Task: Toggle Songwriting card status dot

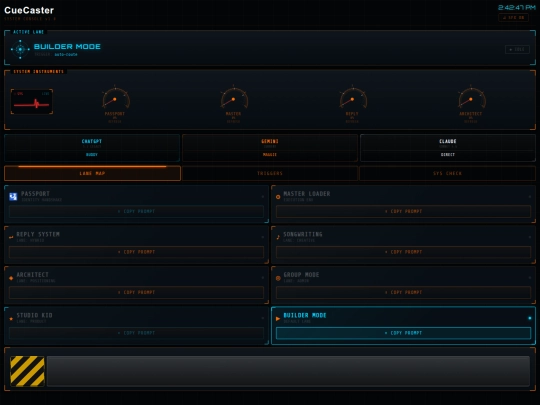Action: click(530, 237)
